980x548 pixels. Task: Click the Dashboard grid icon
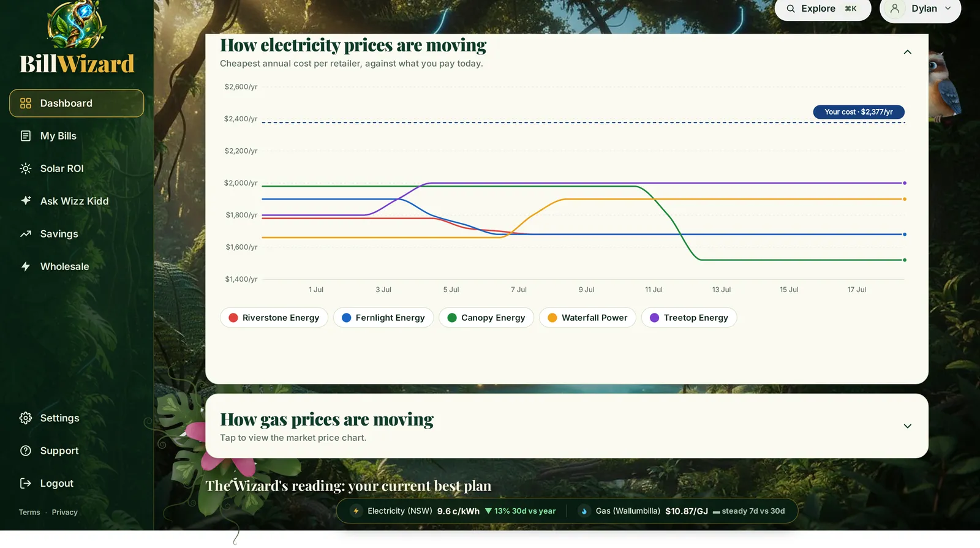pos(26,103)
